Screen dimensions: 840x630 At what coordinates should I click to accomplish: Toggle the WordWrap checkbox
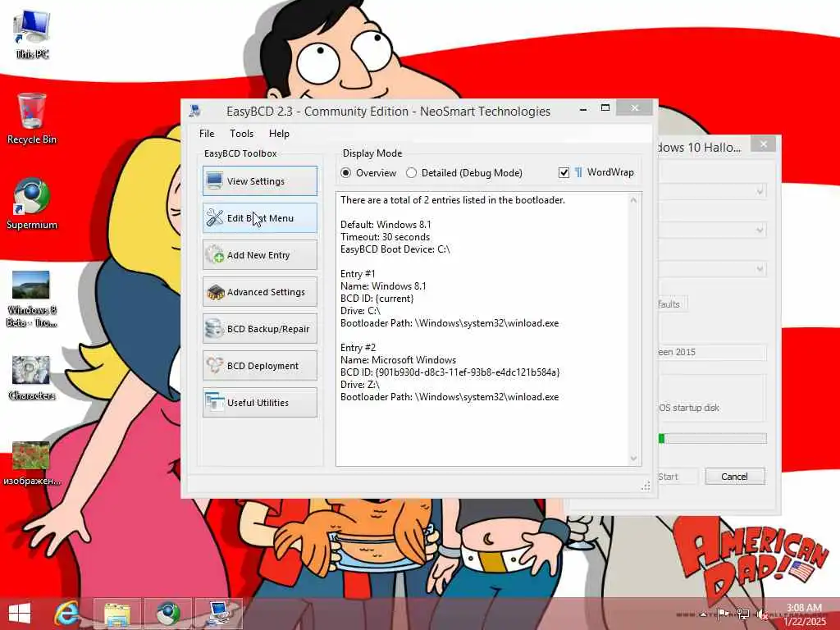coord(564,172)
